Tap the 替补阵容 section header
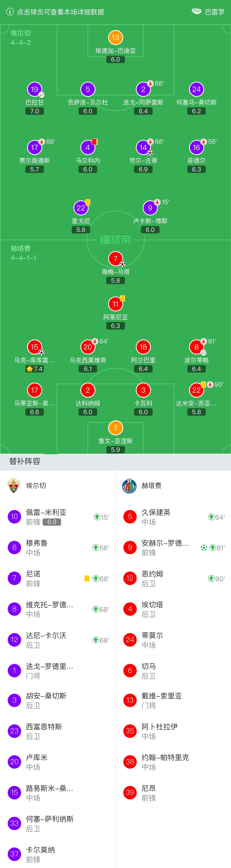 tap(25, 461)
